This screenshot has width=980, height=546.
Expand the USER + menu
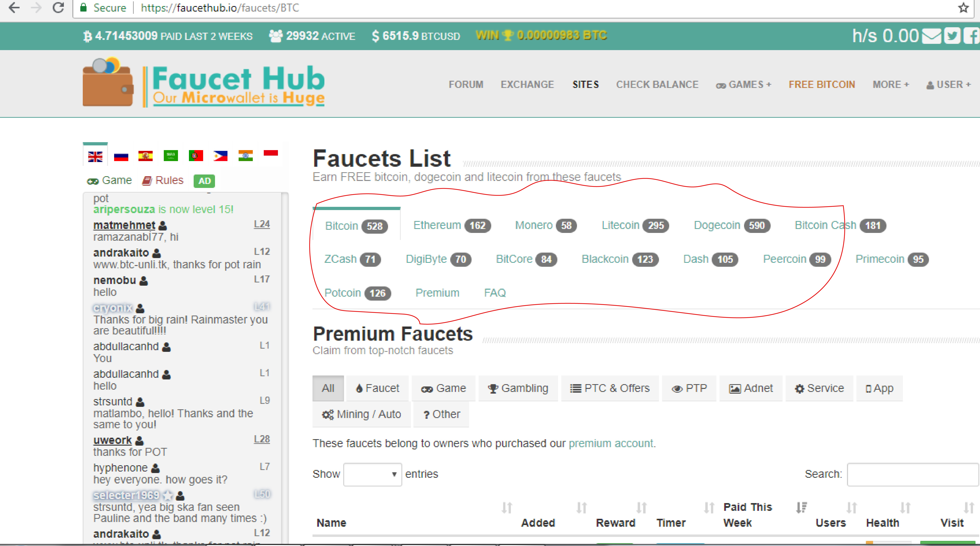[x=948, y=85]
